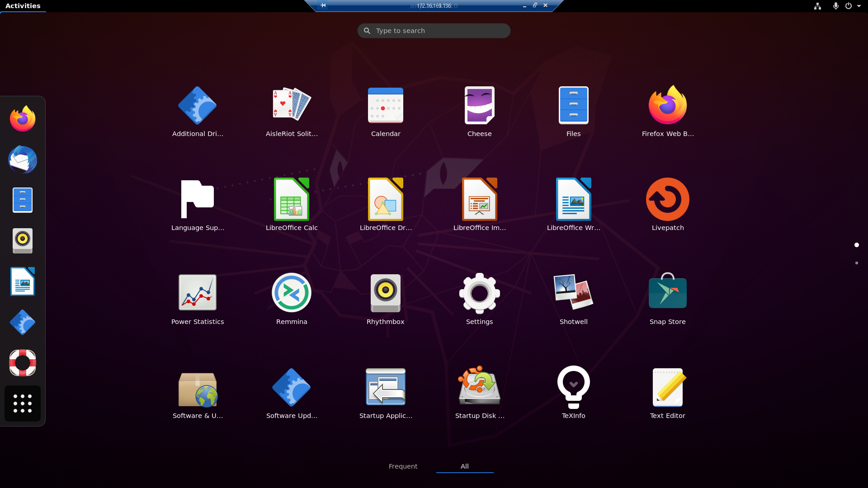Viewport: 868px width, 488px height.
Task: Restore the remote session window
Action: 535,5
